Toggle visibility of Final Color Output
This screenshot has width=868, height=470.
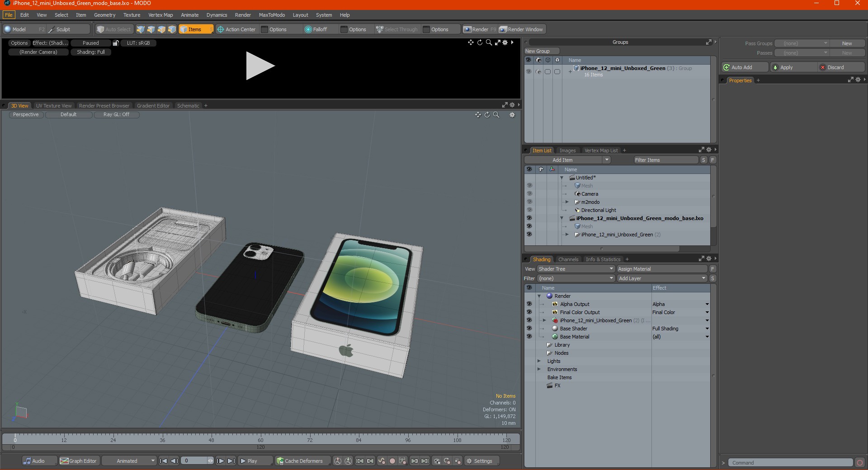529,312
